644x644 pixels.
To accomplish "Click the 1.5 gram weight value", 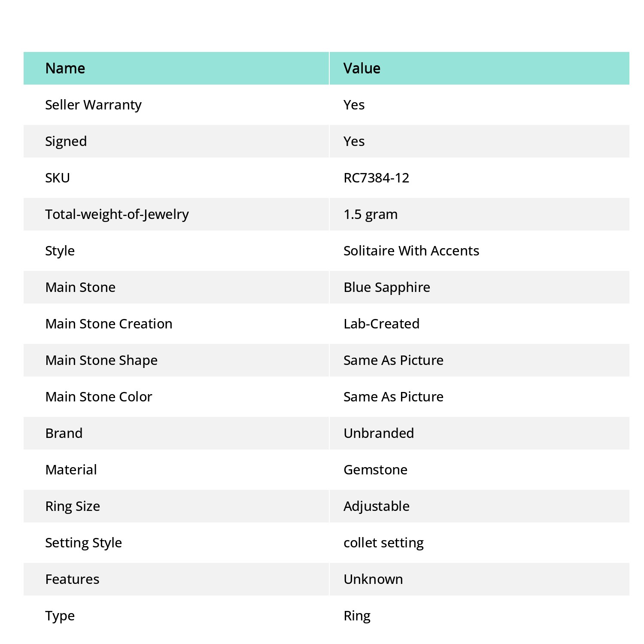I will pos(371,214).
